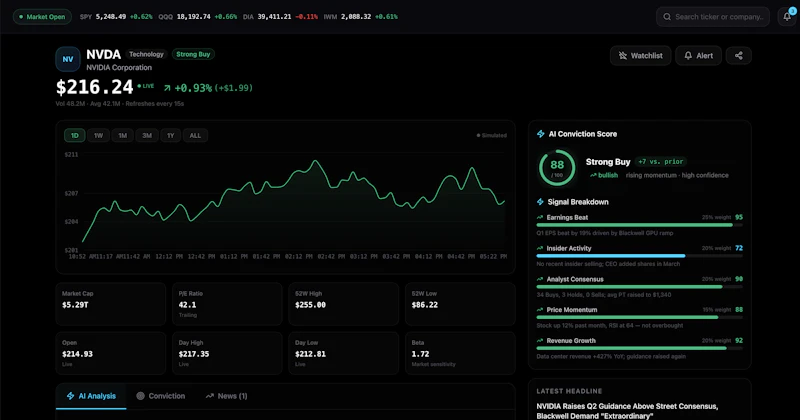This screenshot has width=800, height=420.
Task: Click the Market Cap $5.29T card
Action: 111,304
